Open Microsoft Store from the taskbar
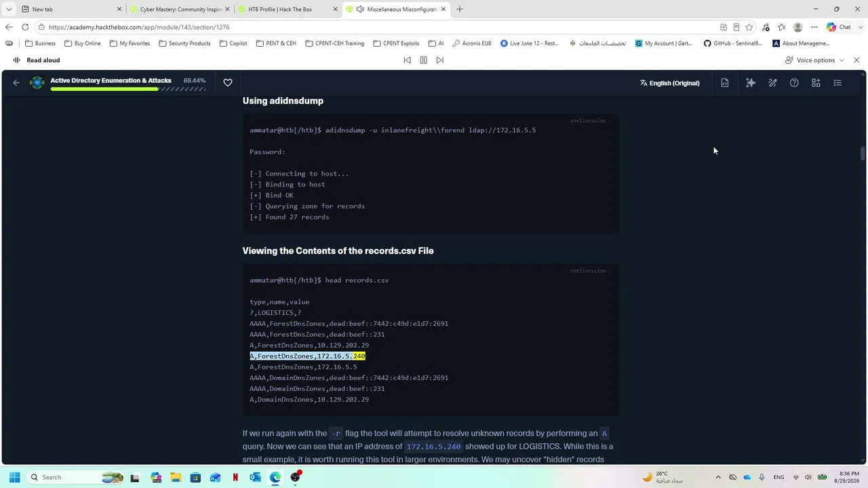Image resolution: width=868 pixels, height=488 pixels. click(x=195, y=477)
